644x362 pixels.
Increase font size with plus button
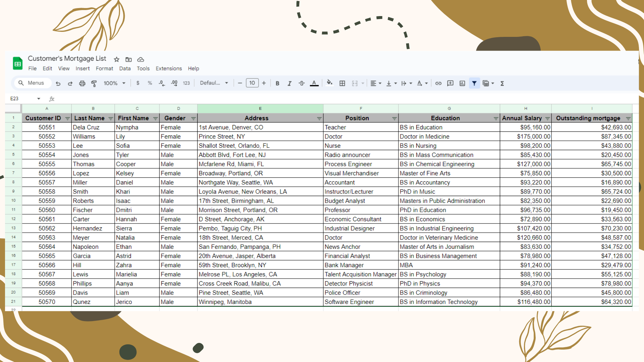pos(264,83)
